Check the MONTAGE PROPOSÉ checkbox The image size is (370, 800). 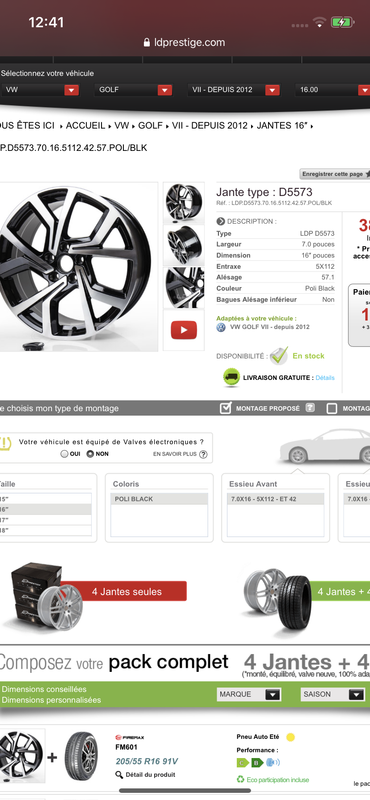pyautogui.click(x=225, y=408)
